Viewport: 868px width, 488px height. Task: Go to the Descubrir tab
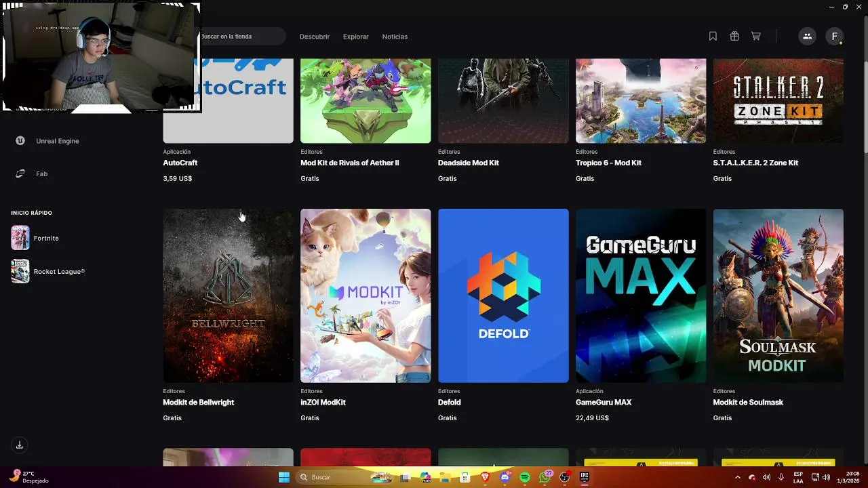pyautogui.click(x=315, y=37)
